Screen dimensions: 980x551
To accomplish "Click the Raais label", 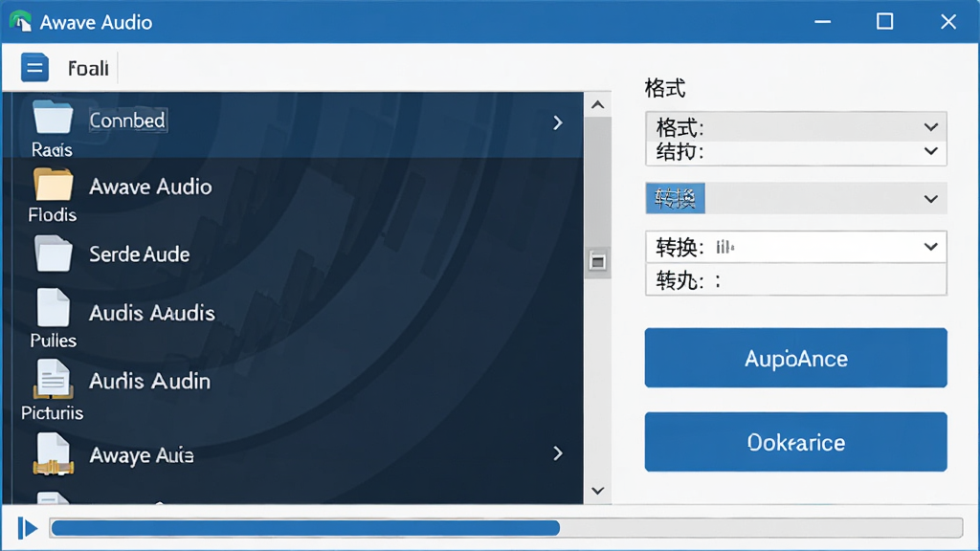I will [52, 150].
